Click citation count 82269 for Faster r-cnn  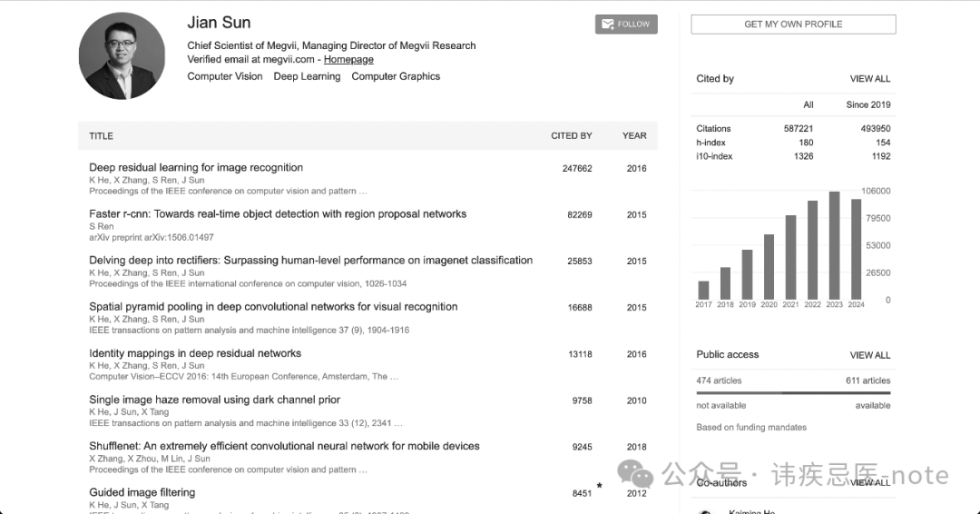point(580,215)
